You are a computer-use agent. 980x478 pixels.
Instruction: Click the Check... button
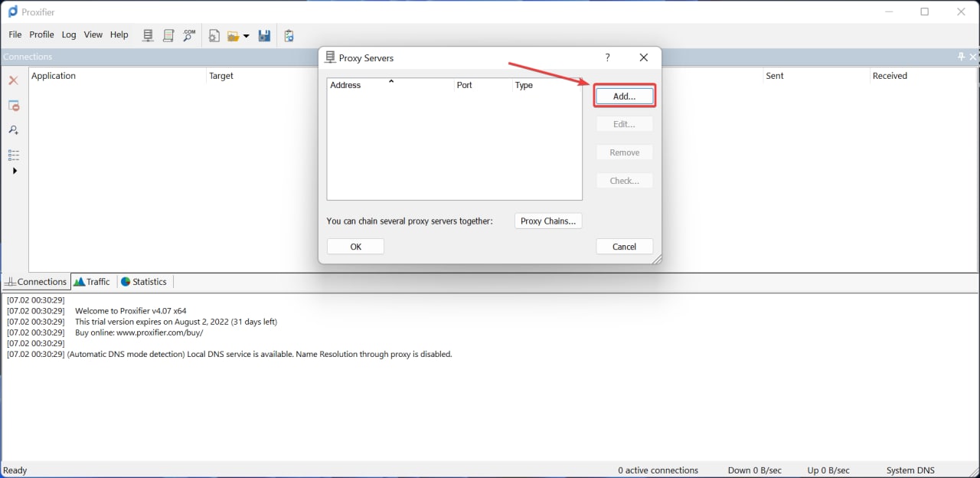point(625,181)
